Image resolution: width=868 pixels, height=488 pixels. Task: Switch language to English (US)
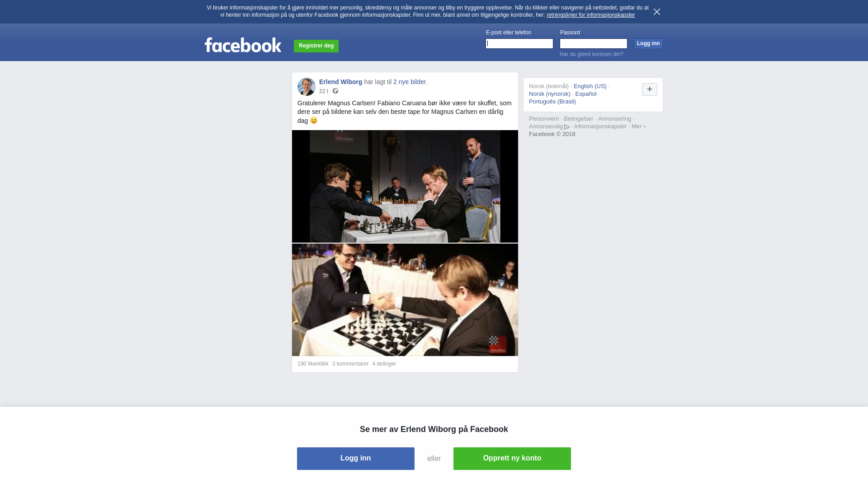pyautogui.click(x=590, y=86)
